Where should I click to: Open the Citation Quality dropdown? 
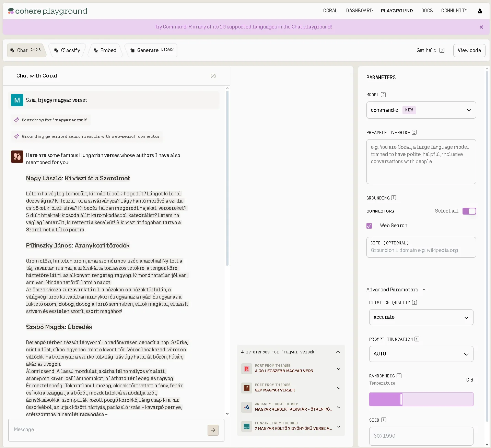(421, 317)
